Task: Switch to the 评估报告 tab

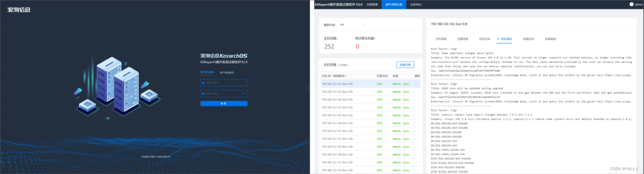Action: coord(505,39)
